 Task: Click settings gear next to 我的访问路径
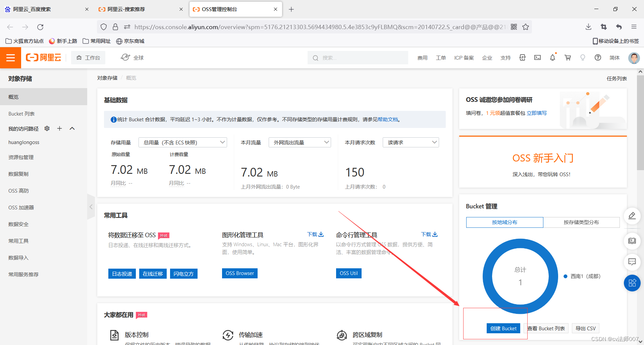[x=47, y=128]
